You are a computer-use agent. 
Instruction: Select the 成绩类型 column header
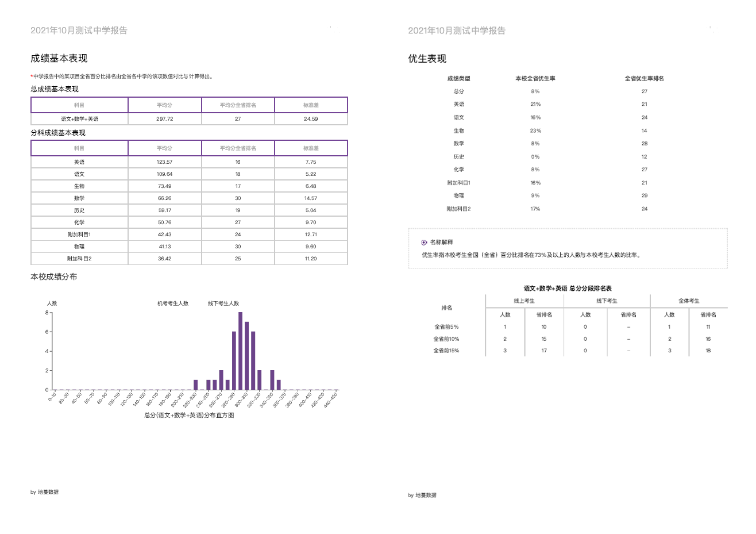click(x=459, y=79)
